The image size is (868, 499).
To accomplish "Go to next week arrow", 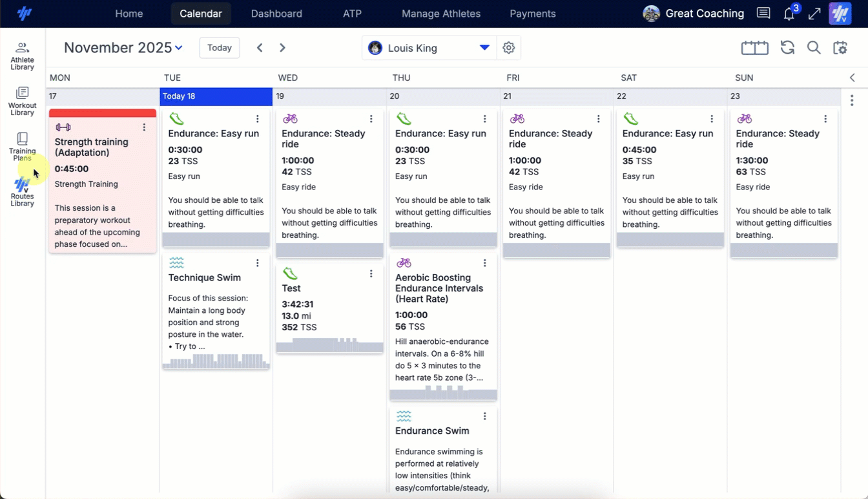I will [282, 48].
